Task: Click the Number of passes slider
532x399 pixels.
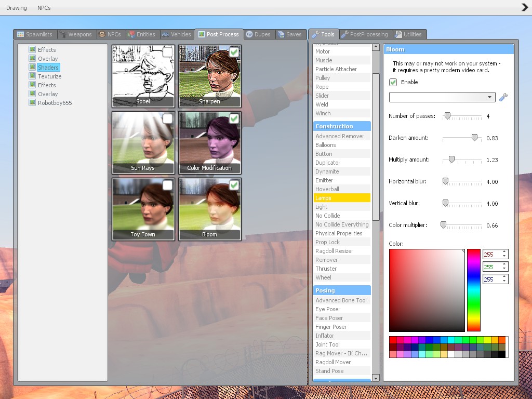Action: click(462, 116)
